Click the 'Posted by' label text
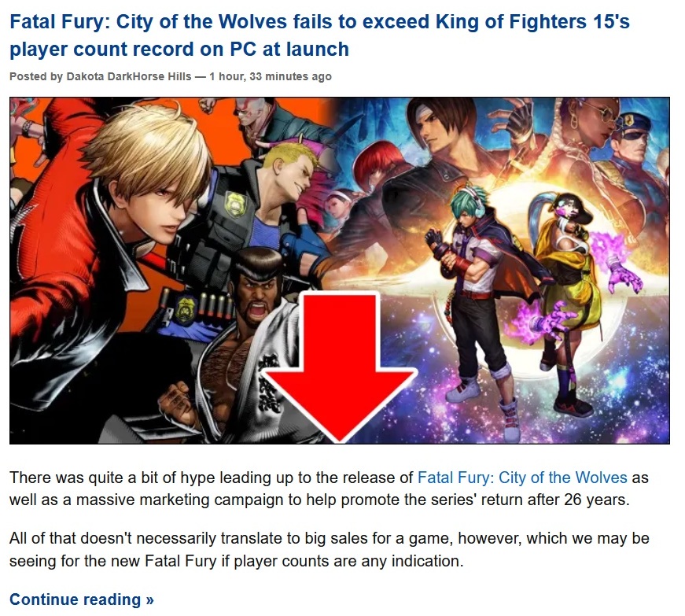685x616 pixels. coord(36,76)
